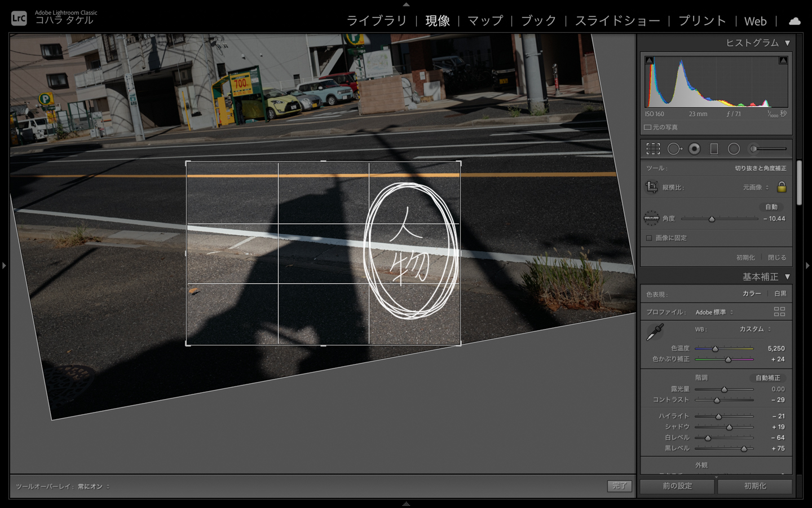Choose the Graduated Filter tool
812x508 pixels.
pyautogui.click(x=714, y=149)
